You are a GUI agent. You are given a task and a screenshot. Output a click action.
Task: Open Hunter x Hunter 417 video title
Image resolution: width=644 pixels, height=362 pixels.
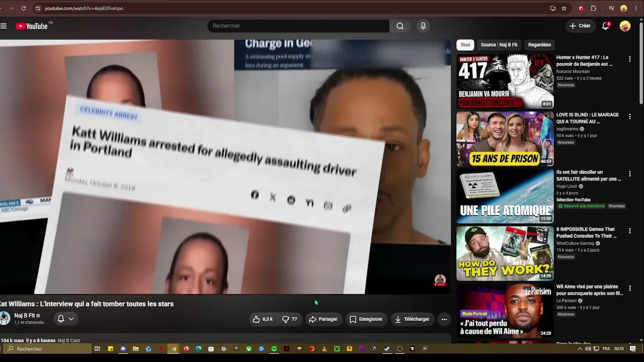[585, 61]
